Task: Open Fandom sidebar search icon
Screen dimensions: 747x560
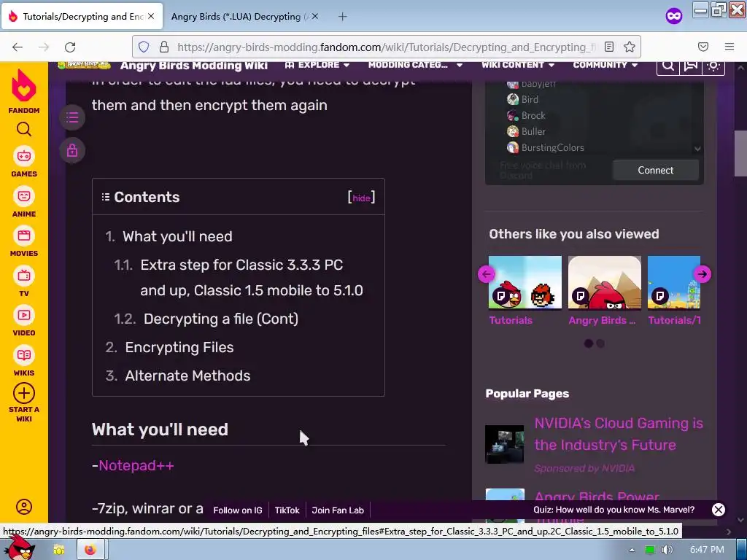Action: coord(24,129)
